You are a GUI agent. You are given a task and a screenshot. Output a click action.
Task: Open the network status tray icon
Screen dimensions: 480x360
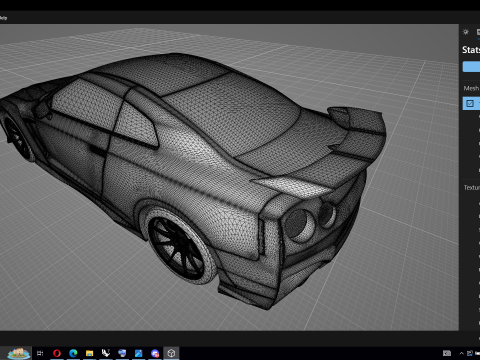[x=470, y=353]
